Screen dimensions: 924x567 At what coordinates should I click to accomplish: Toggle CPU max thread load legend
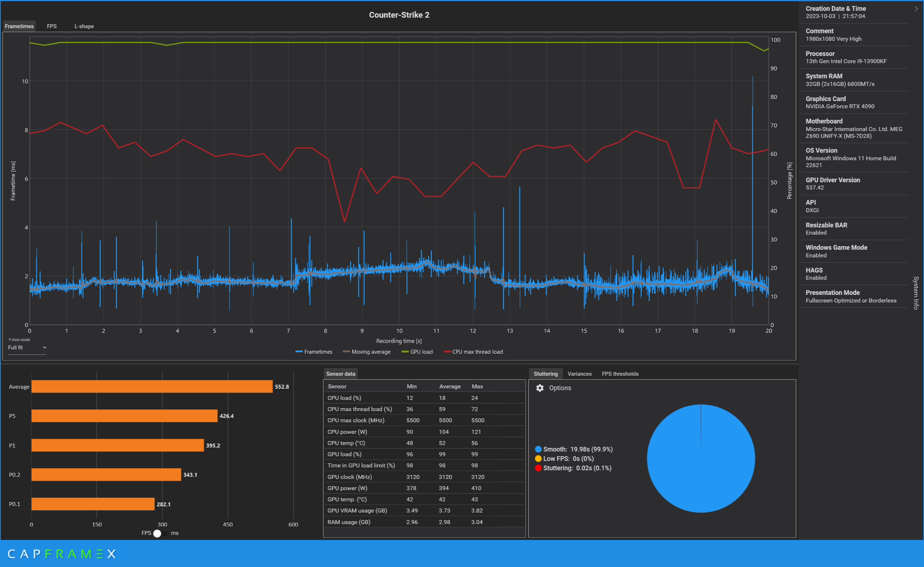(473, 352)
